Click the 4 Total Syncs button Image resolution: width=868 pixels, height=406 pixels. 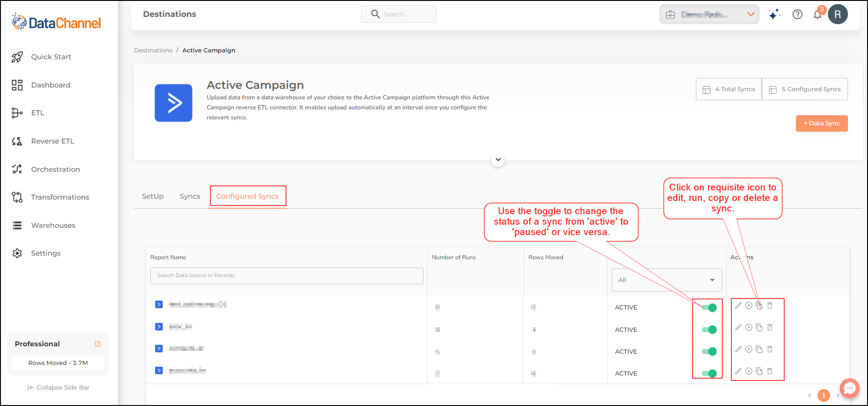729,89
